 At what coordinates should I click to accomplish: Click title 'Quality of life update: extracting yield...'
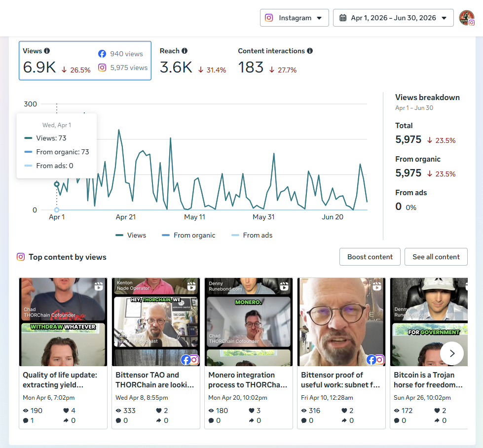60,380
